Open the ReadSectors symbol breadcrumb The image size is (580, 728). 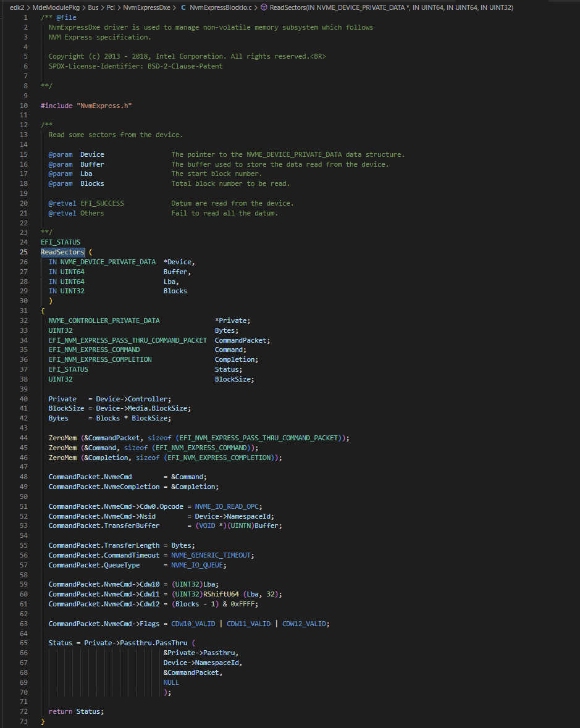coord(391,7)
